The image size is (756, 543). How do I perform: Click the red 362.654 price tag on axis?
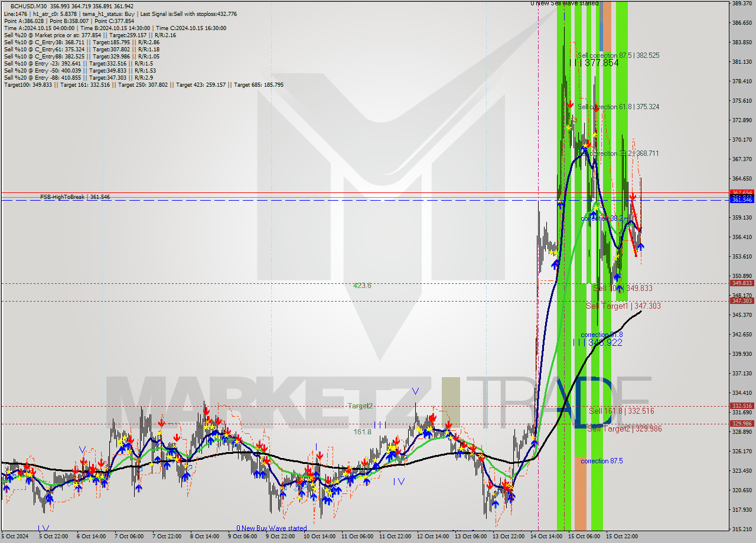coord(742,192)
